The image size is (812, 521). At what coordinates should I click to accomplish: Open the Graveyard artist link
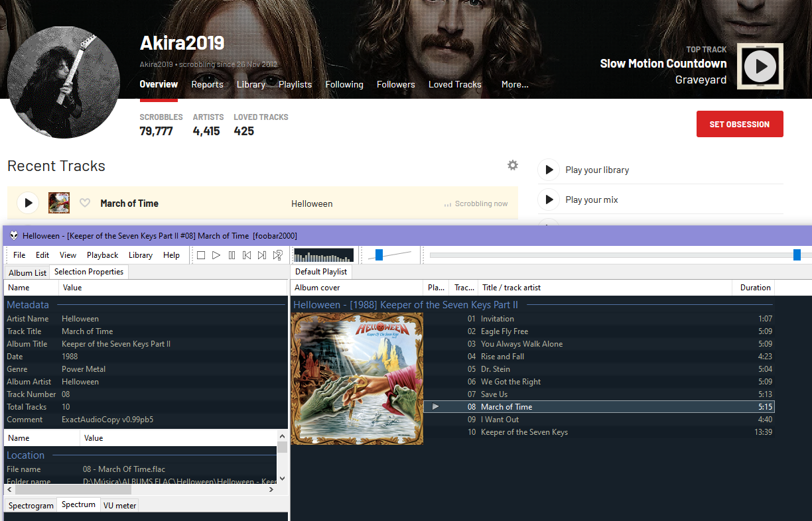click(x=701, y=80)
